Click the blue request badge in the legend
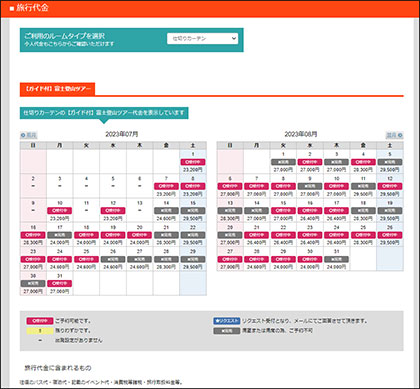This screenshot has width=420, height=389. tap(227, 321)
